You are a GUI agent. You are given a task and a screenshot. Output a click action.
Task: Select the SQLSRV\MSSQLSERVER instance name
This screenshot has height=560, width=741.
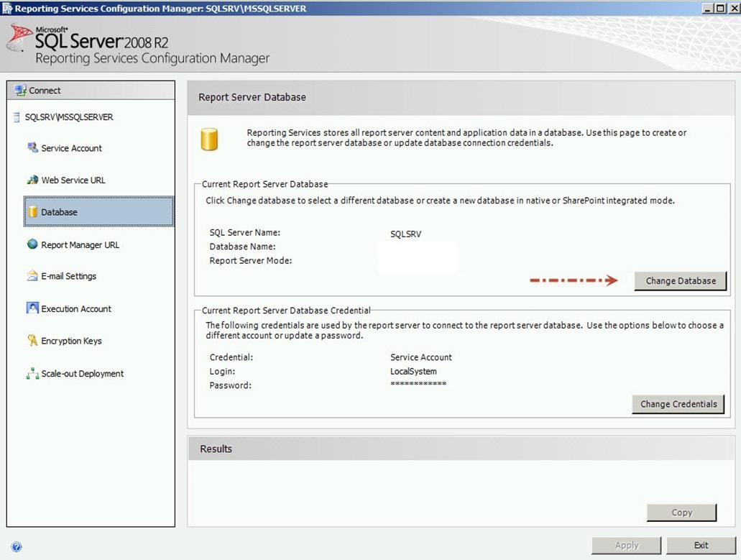[69, 117]
